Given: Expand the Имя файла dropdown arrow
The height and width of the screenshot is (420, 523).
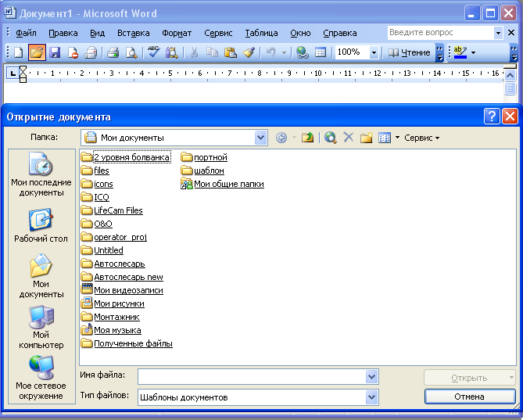Looking at the screenshot, I should pyautogui.click(x=371, y=377).
